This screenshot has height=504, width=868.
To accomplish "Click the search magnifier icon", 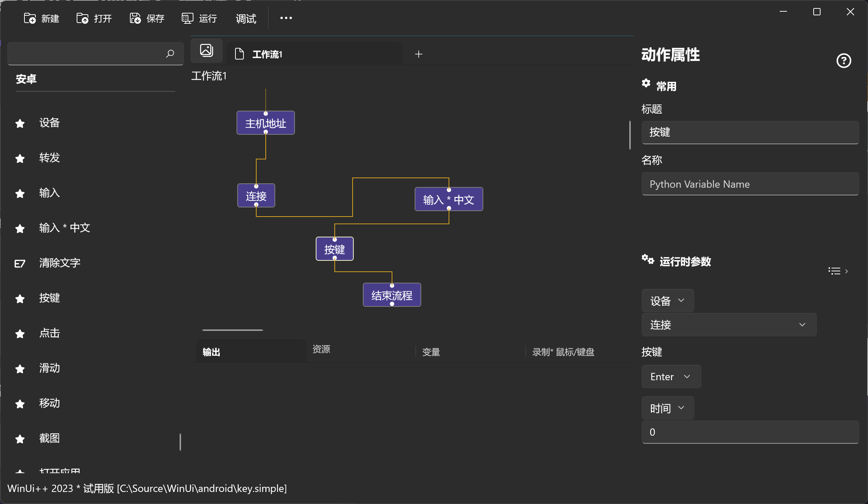I will point(170,54).
